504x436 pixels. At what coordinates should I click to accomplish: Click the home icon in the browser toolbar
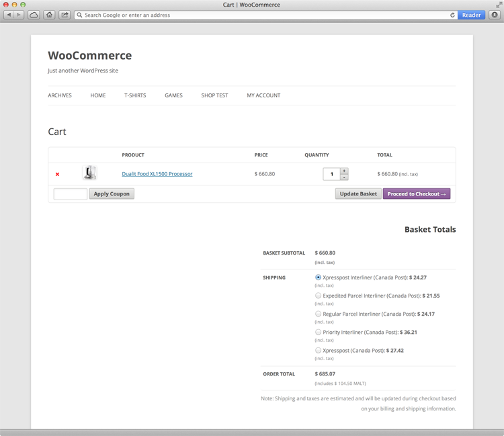click(x=49, y=15)
